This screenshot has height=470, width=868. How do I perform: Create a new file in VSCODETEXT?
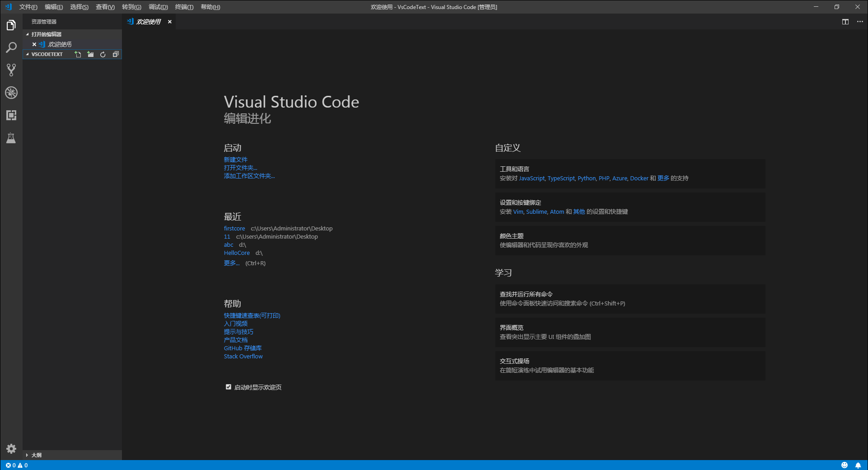pyautogui.click(x=78, y=54)
